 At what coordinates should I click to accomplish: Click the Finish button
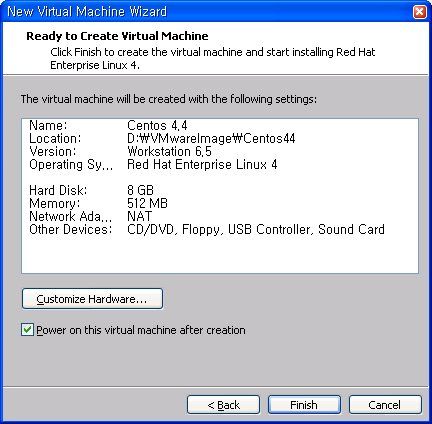pos(304,405)
